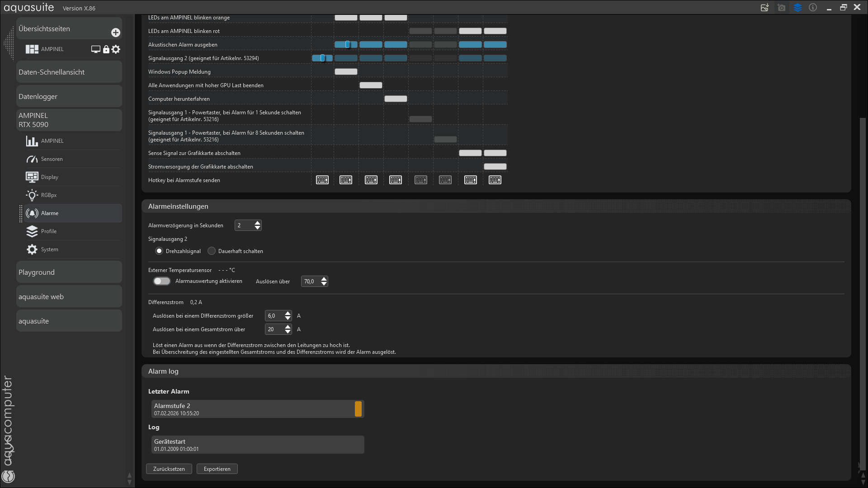Open the Sensoren page in the sidebar

pos(52,159)
